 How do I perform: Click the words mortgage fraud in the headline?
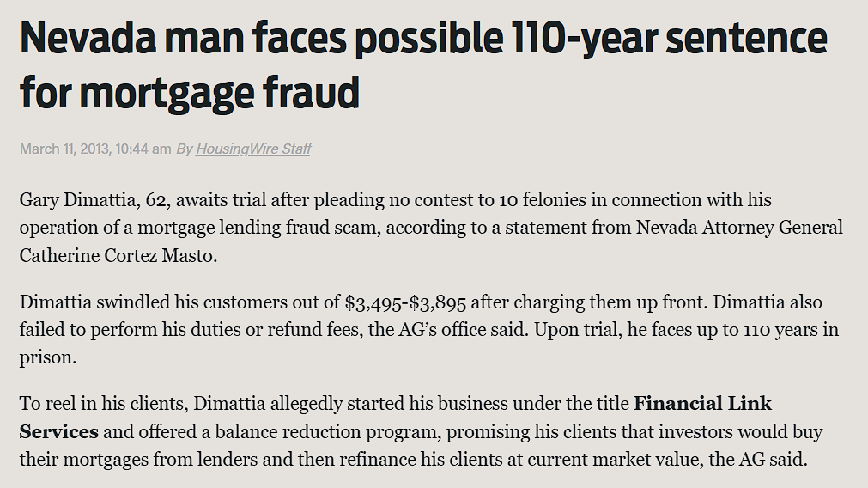point(220,93)
